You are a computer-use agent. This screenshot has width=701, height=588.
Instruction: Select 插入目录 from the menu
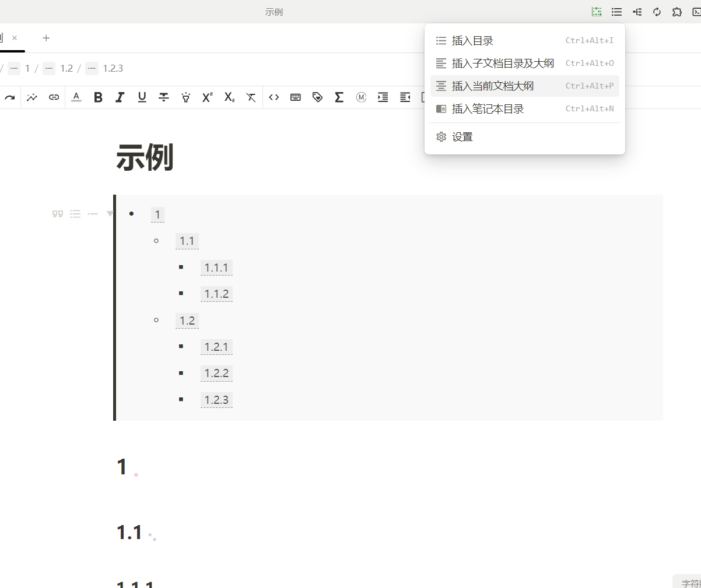pos(525,41)
